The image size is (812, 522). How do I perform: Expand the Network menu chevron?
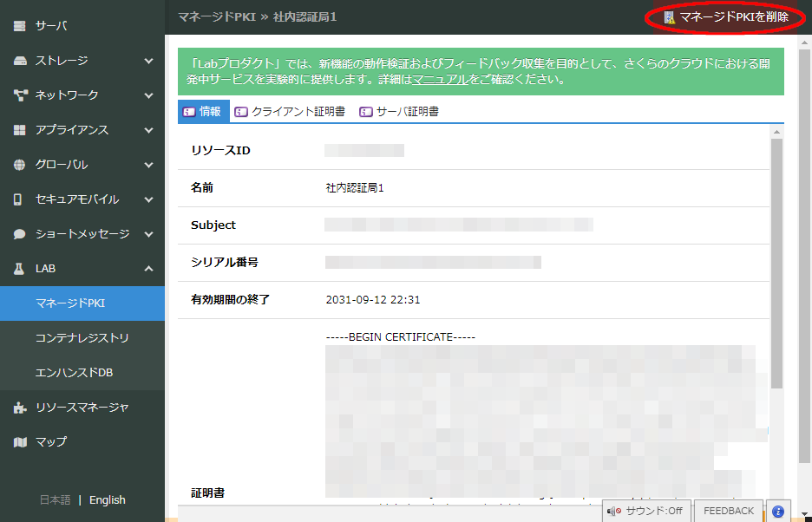[148, 95]
